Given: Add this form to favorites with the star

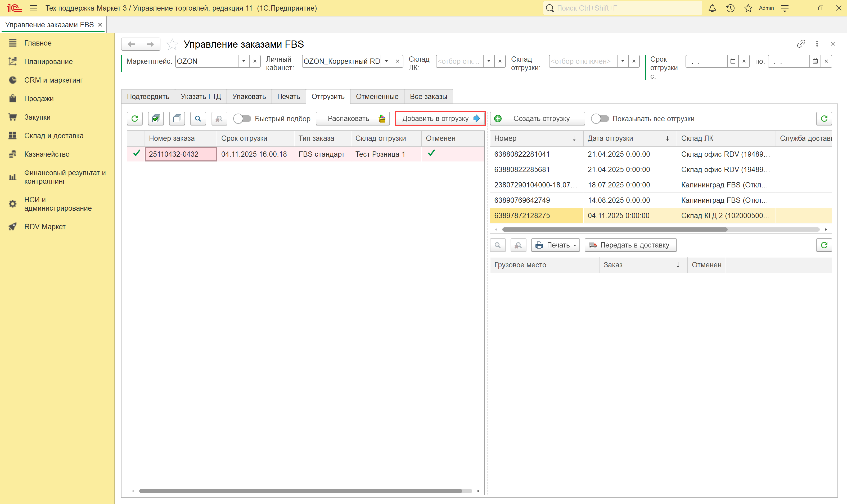Looking at the screenshot, I should tap(172, 44).
